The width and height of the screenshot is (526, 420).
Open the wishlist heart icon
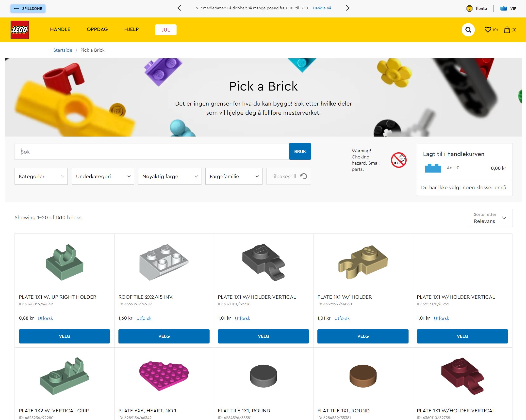488,30
